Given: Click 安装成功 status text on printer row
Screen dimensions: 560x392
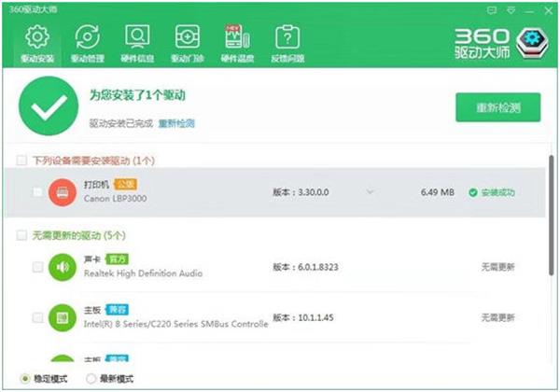Looking at the screenshot, I should [x=497, y=193].
